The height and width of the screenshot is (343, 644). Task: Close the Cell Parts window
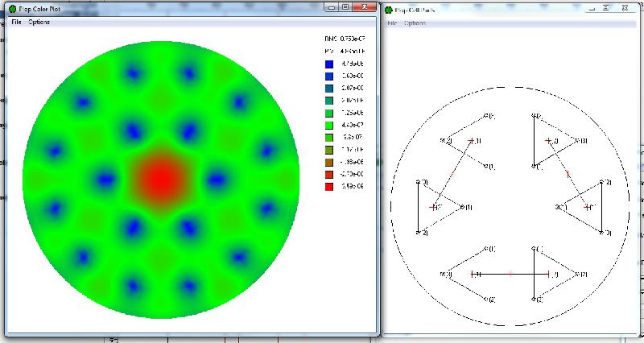point(625,8)
